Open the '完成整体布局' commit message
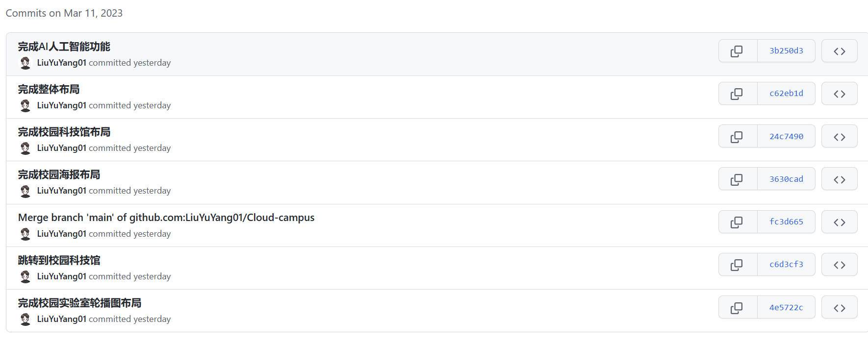This screenshot has width=868, height=345. (49, 89)
